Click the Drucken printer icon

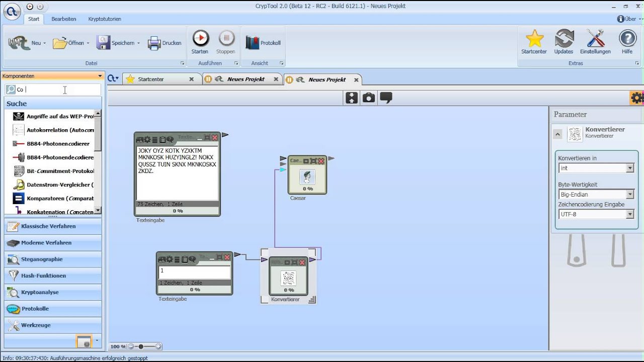[x=154, y=43]
